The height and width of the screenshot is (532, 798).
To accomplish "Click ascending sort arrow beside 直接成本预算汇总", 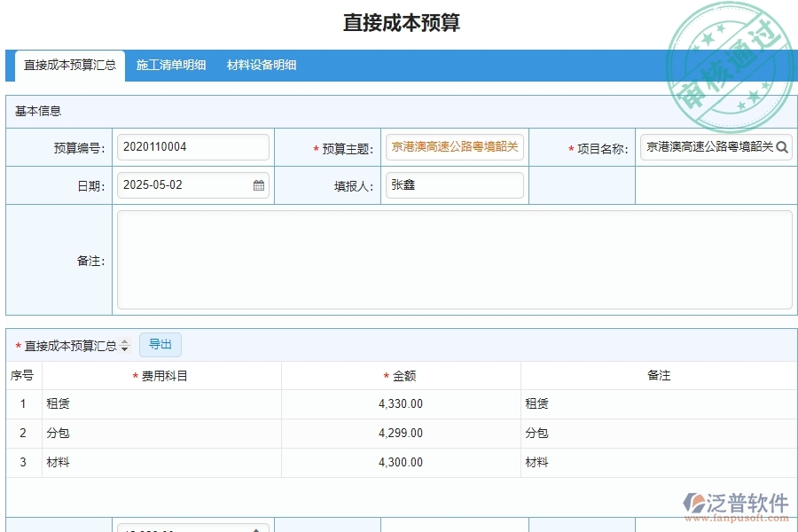I will [123, 342].
